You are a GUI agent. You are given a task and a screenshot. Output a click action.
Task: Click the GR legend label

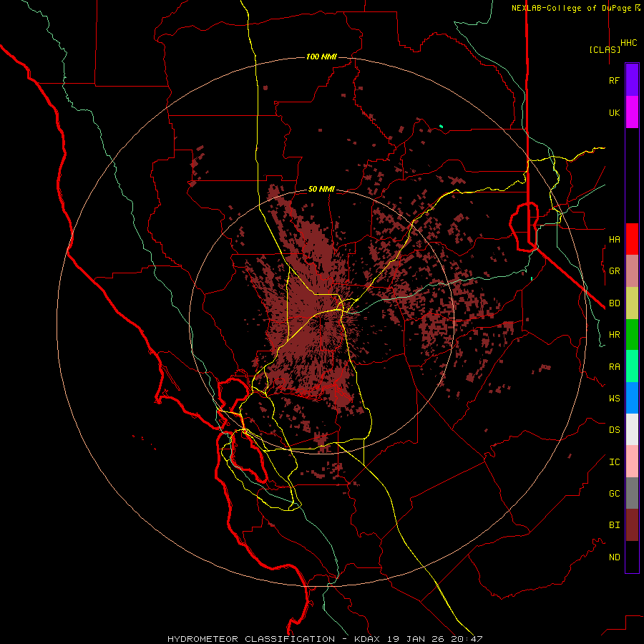click(x=614, y=271)
